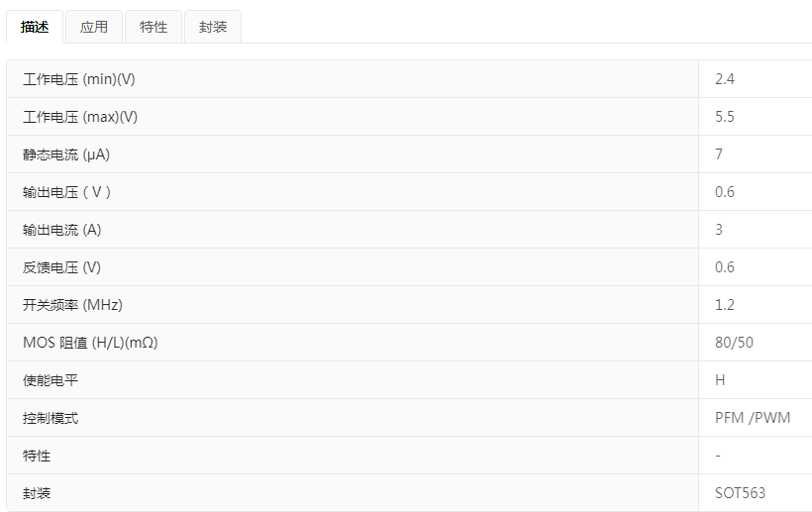The width and height of the screenshot is (812, 512).
Task: Click the 反馈电压 (V) row label
Action: coord(62,267)
